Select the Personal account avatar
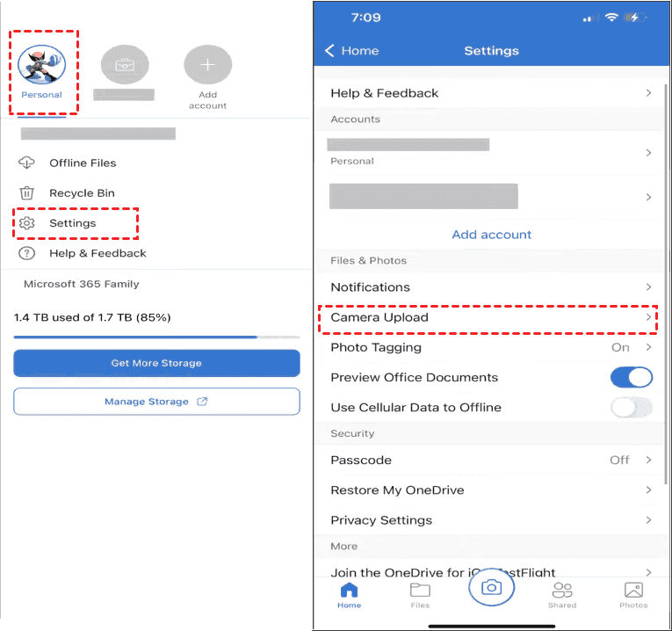Screen dimensions: 672x631 tap(41, 65)
